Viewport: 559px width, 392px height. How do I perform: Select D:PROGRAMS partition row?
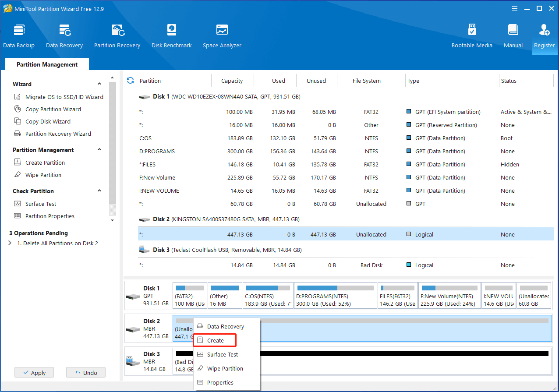(346, 151)
